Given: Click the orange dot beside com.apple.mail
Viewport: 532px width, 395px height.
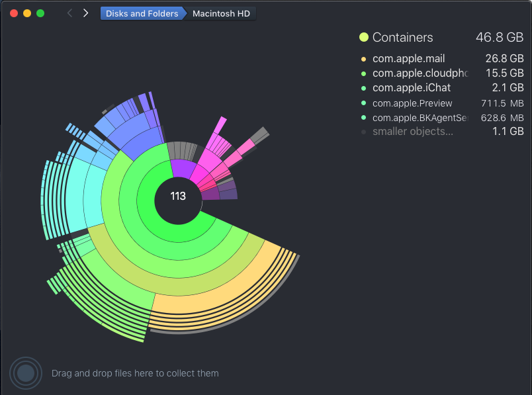Looking at the screenshot, I should pos(363,58).
